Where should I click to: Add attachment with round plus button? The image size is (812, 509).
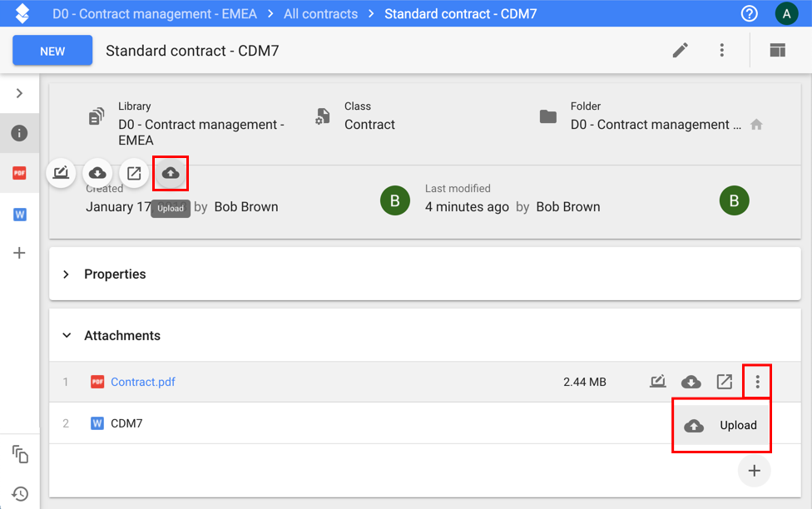pyautogui.click(x=754, y=470)
